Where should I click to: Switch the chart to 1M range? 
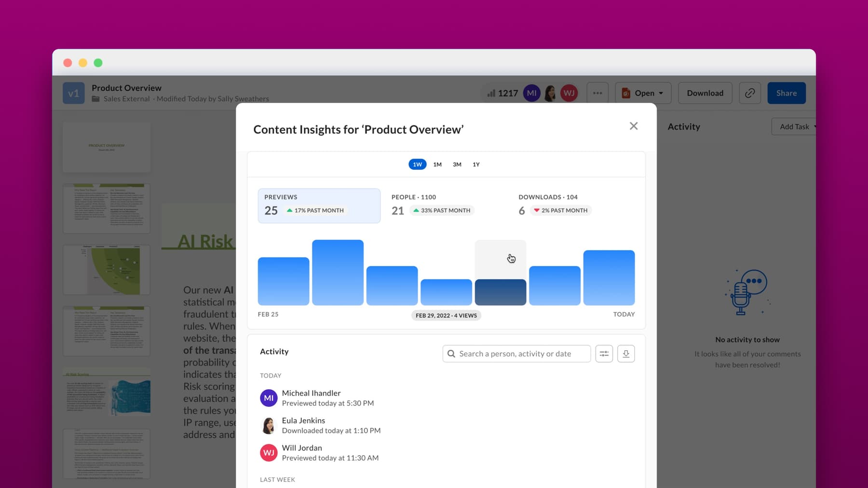tap(437, 164)
